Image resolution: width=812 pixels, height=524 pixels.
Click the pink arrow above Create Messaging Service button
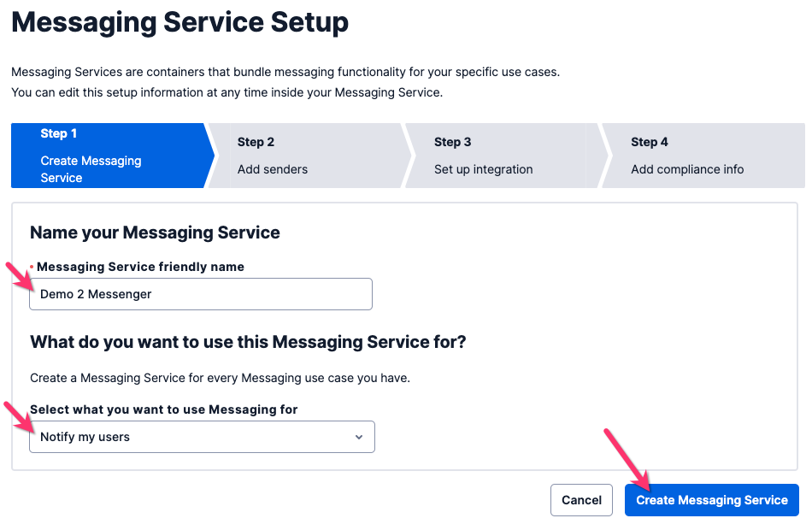627,459
